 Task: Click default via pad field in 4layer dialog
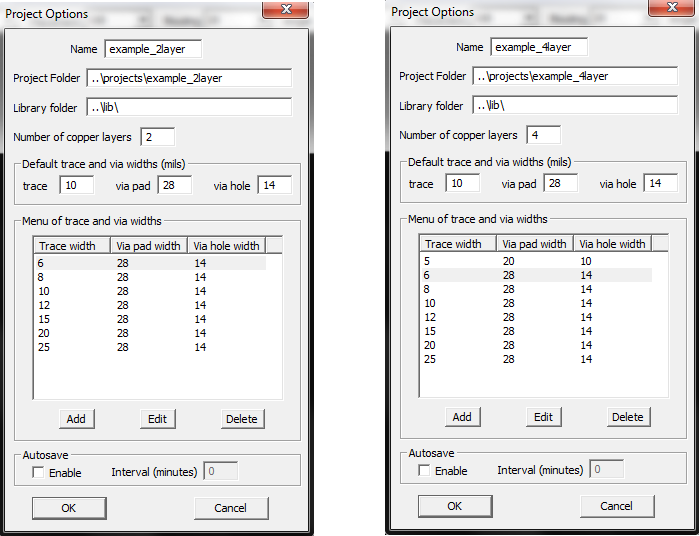(560, 183)
